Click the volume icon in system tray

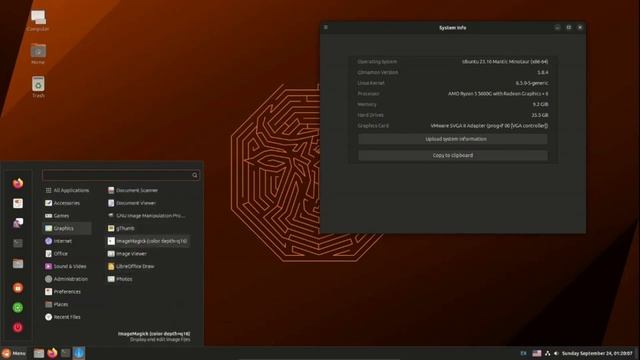pyautogui.click(x=556, y=353)
